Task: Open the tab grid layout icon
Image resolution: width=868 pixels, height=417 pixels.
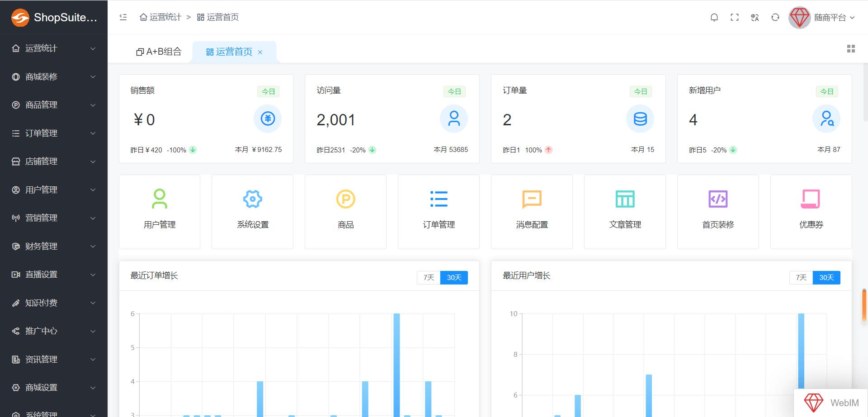Action: coord(851,48)
